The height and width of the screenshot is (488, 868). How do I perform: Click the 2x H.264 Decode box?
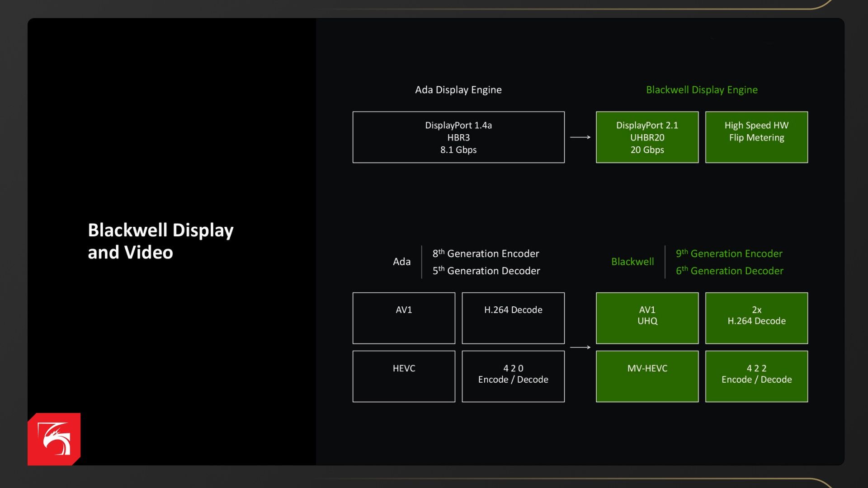coord(756,318)
